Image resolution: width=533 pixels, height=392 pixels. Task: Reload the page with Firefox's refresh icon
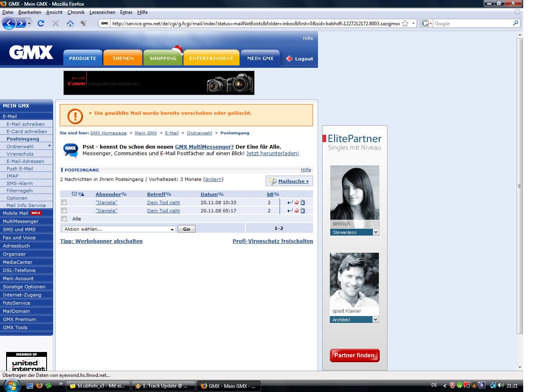click(41, 24)
